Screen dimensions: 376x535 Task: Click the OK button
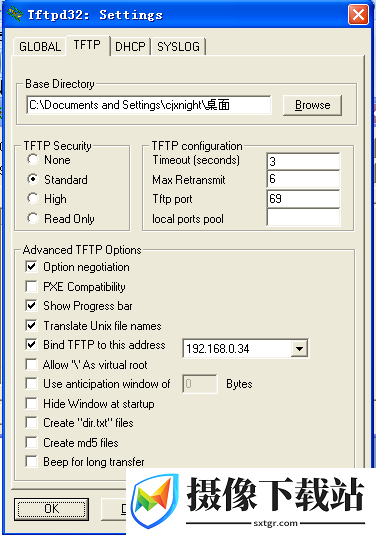click(x=52, y=509)
